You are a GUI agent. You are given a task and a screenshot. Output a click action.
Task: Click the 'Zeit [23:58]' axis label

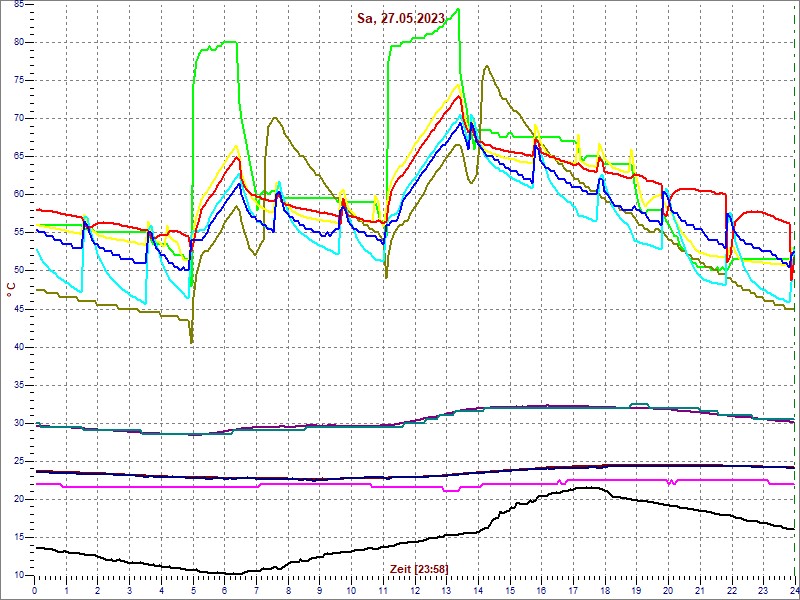coord(419,568)
